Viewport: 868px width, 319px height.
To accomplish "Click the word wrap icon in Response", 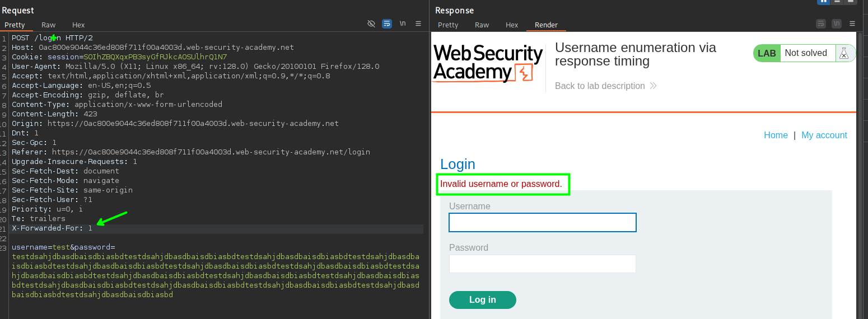I will tap(821, 24).
